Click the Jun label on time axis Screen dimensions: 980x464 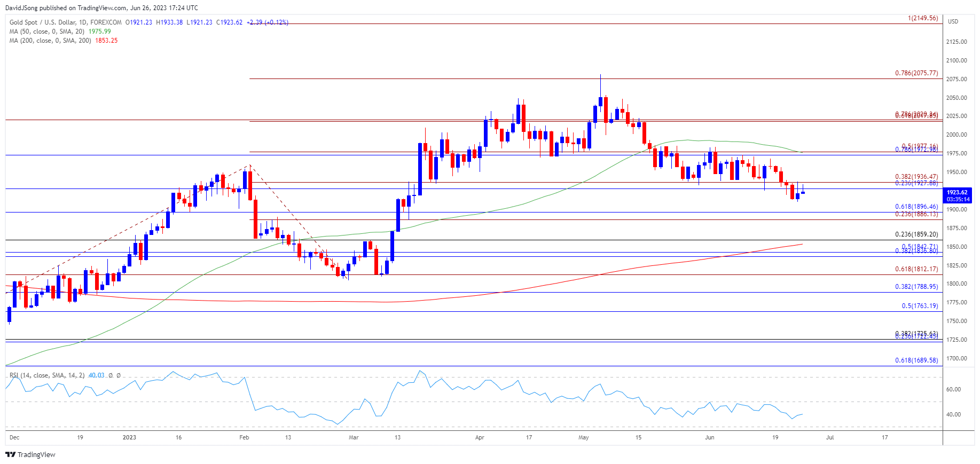709,437
